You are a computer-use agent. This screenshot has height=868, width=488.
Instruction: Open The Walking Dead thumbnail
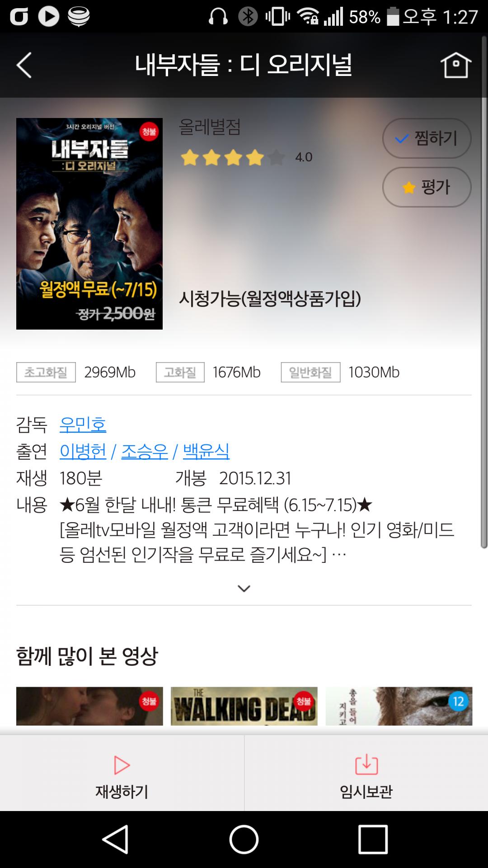pos(244,706)
